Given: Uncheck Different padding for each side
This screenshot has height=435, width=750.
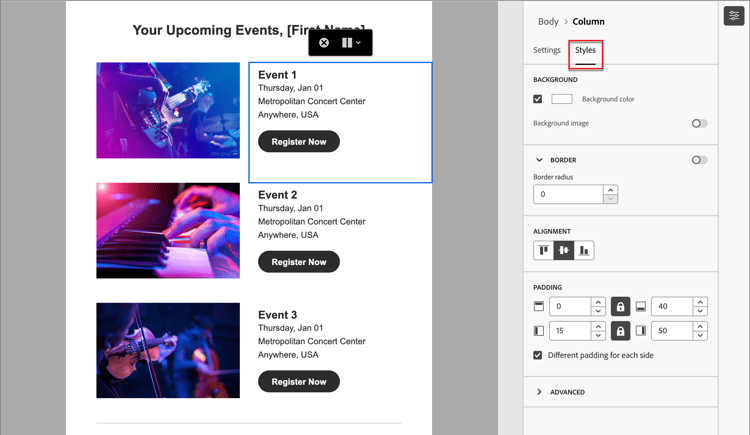Looking at the screenshot, I should [538, 355].
